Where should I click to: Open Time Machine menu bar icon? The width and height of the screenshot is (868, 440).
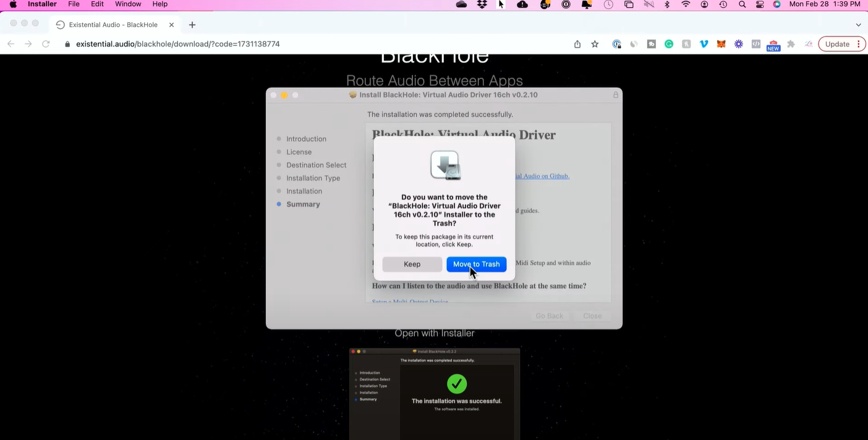coord(723,4)
